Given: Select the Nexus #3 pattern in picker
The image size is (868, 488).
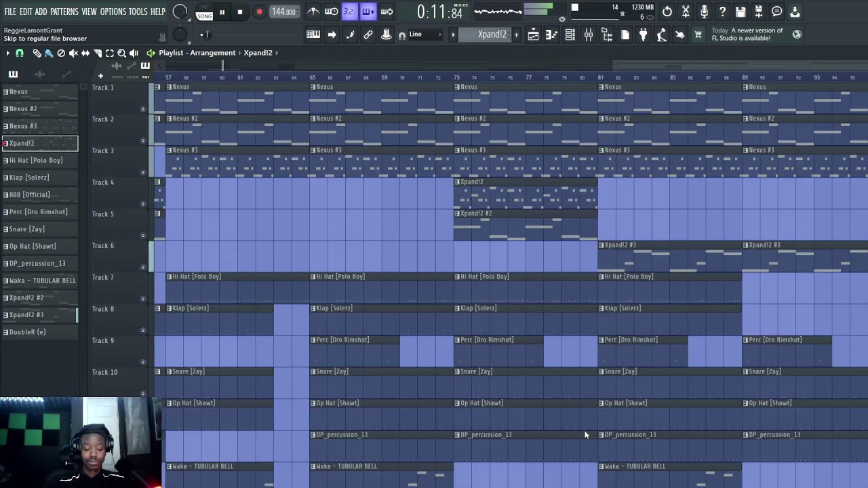Looking at the screenshot, I should coord(40,126).
